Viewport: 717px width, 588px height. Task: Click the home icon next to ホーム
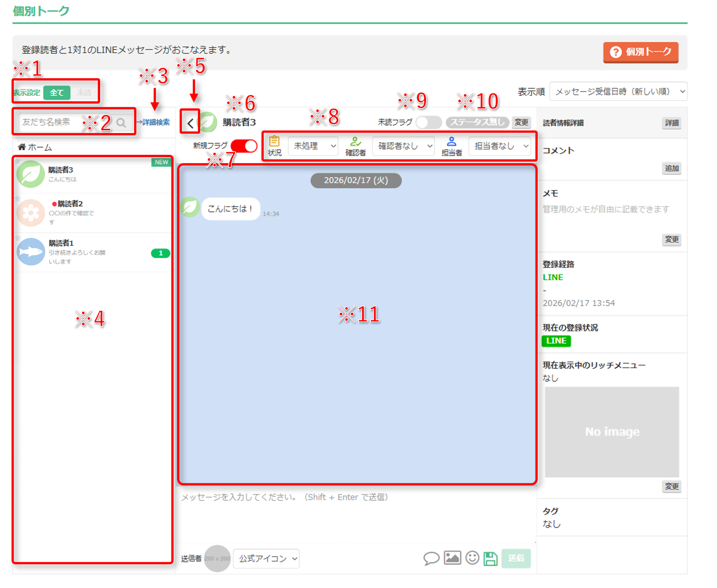22,147
